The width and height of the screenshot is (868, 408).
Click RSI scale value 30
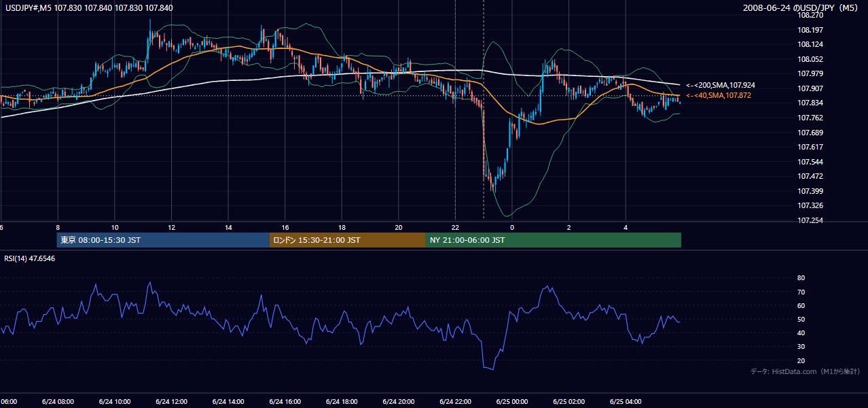(801, 347)
